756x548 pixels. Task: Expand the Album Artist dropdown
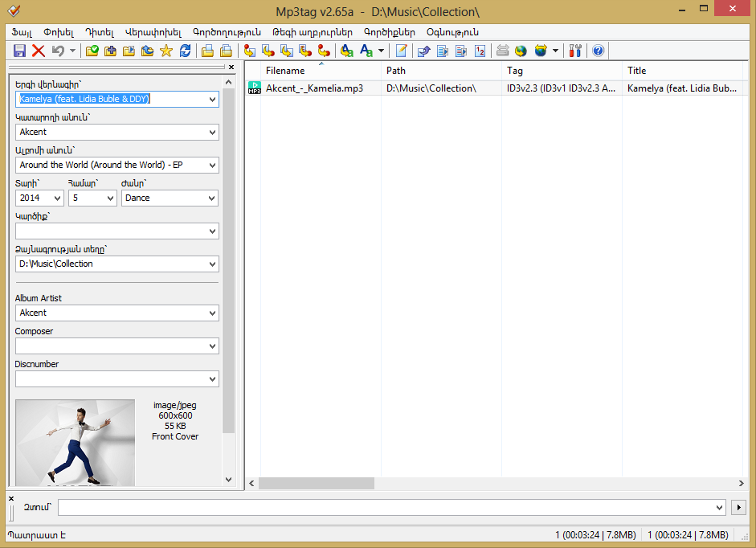click(212, 313)
